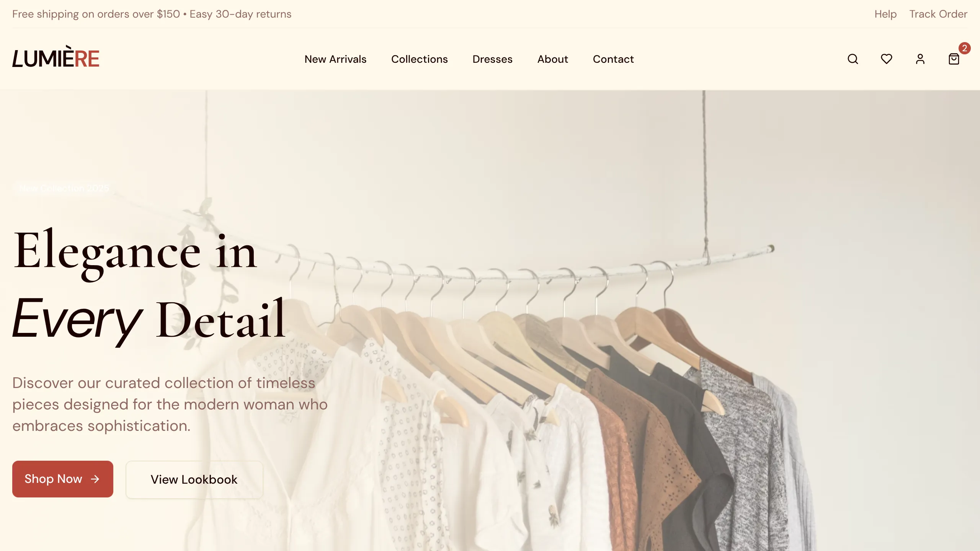
Task: Open the user account icon
Action: (x=920, y=59)
